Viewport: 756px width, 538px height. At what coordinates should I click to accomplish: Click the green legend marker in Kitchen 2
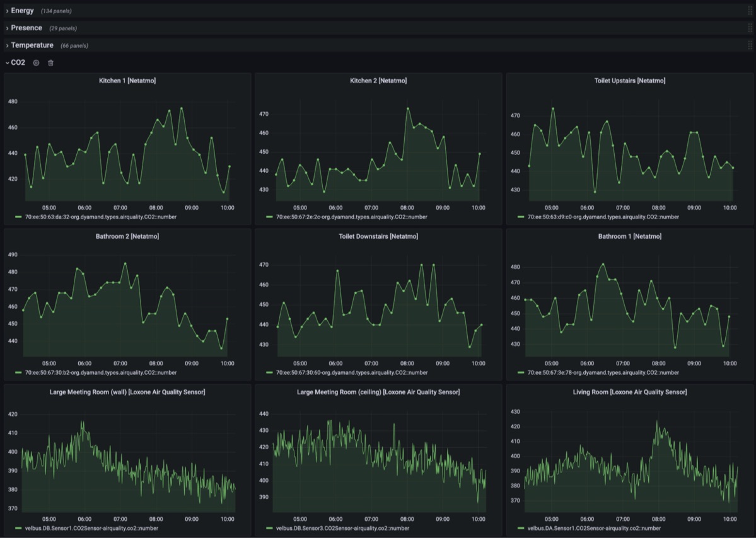click(x=270, y=217)
